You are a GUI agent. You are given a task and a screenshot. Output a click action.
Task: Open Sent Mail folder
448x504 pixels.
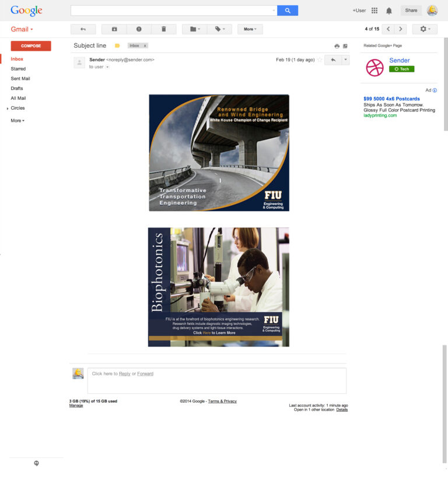coord(20,79)
